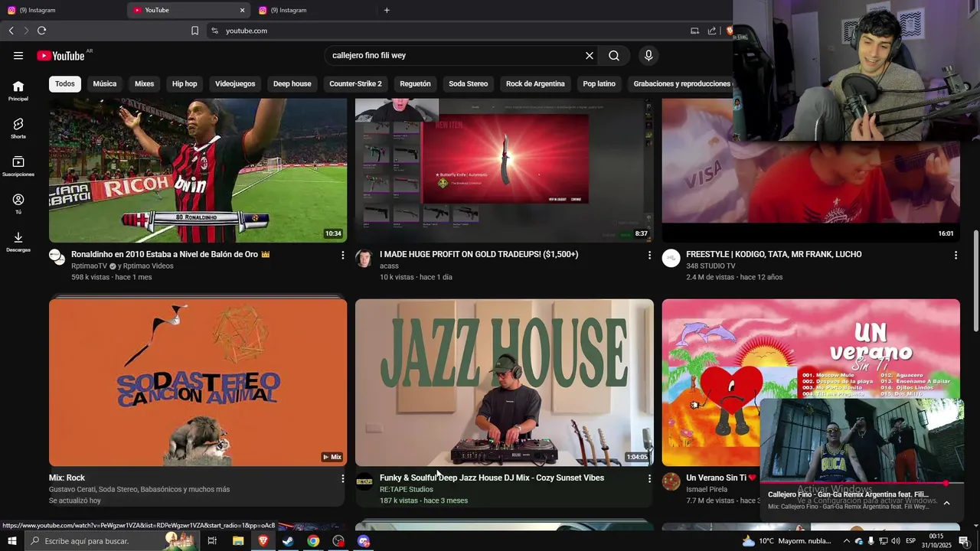Open the YouTube hamburger guide menu

point(18,55)
